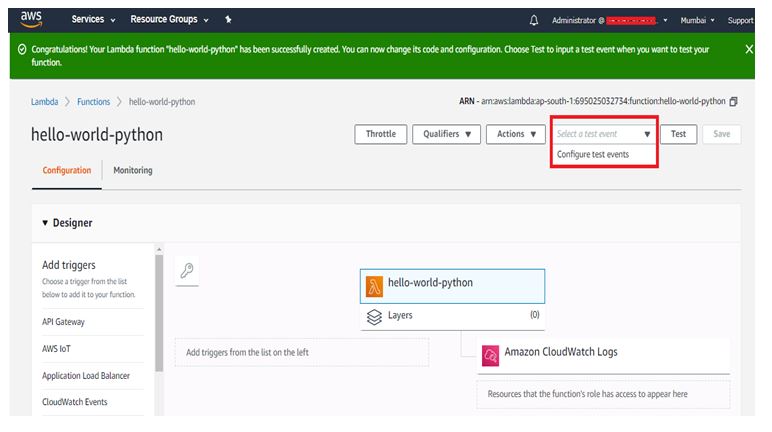Open the Actions dropdown
The width and height of the screenshot is (772, 432).
coord(515,134)
